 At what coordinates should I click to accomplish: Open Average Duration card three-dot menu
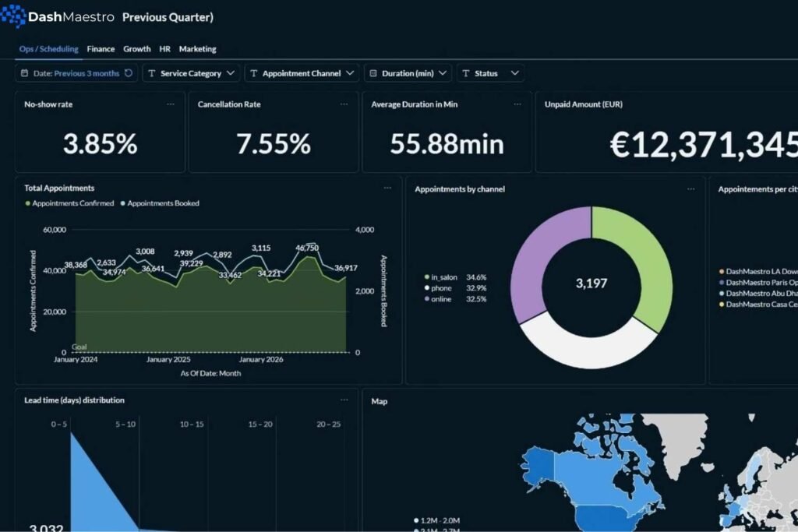point(517,104)
